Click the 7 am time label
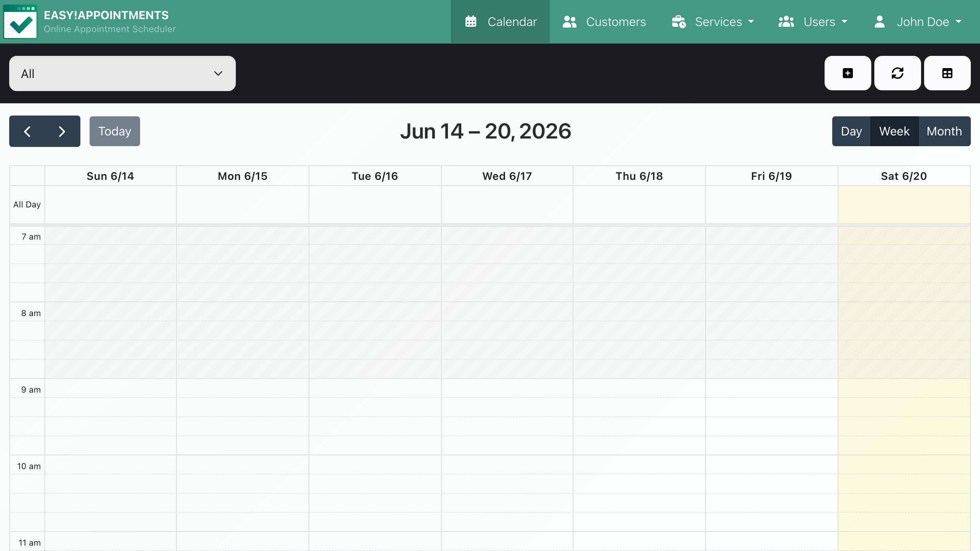Screen dimensions: 980x551 pyautogui.click(x=31, y=236)
